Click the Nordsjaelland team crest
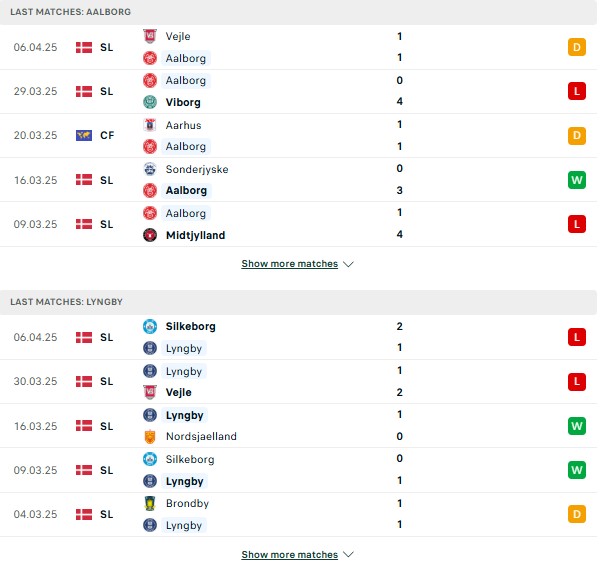Image resolution: width=601 pixels, height=569 pixels. 150,436
